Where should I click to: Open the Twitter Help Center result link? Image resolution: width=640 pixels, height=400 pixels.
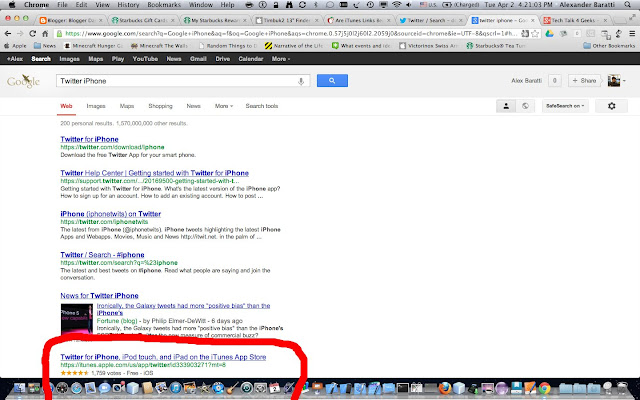[155, 173]
